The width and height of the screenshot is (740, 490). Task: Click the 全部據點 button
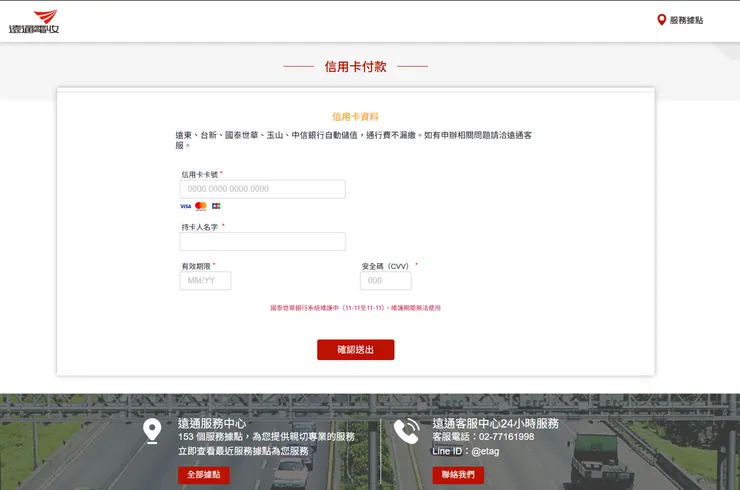click(203, 475)
